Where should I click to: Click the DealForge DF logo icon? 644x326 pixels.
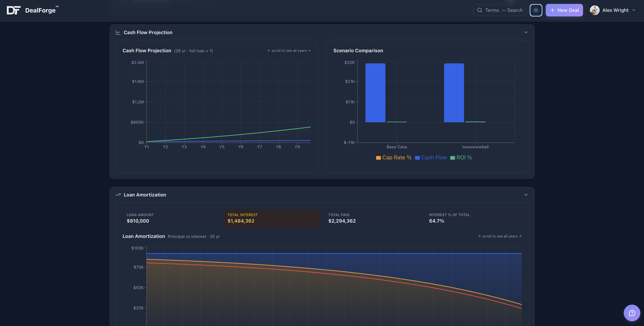pos(14,10)
